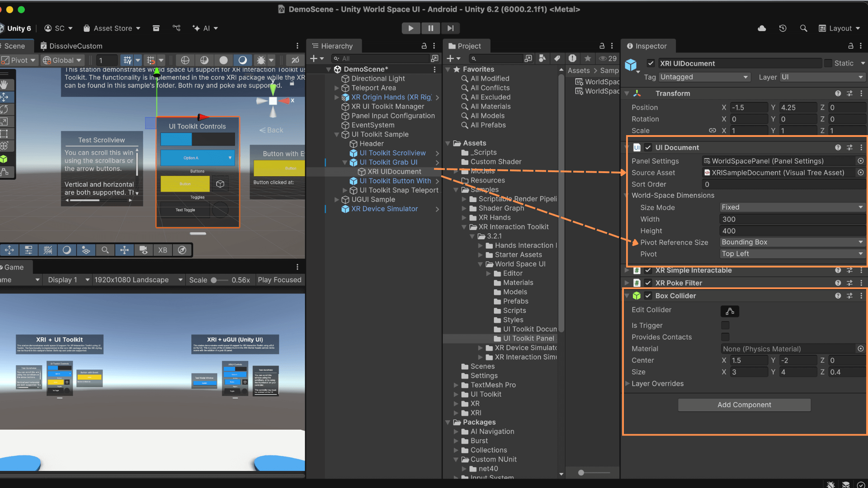
Task: Click the Hierarchy add (+) button
Action: pos(317,58)
